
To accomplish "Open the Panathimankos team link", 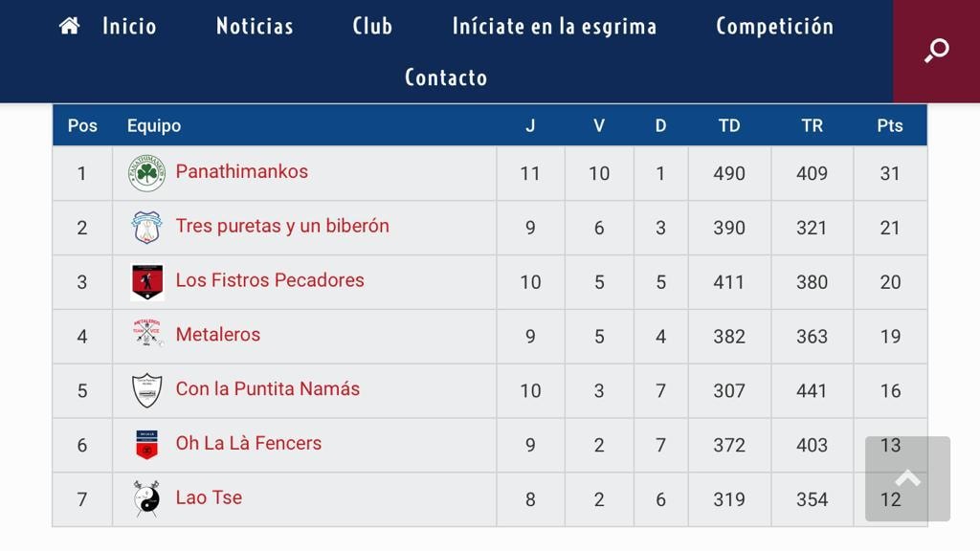I will [x=242, y=172].
